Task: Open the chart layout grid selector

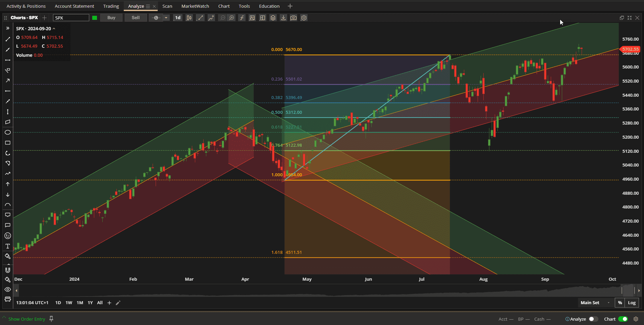Action: coord(263,18)
